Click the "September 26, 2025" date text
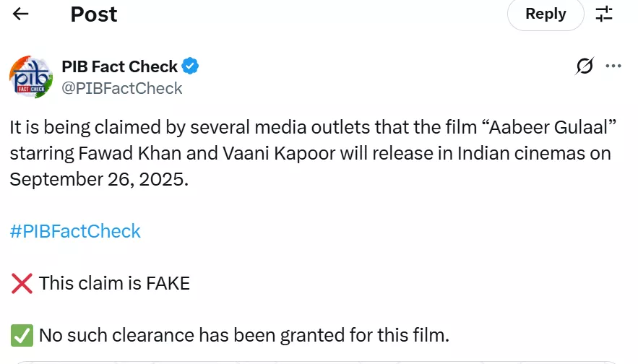 click(x=98, y=179)
